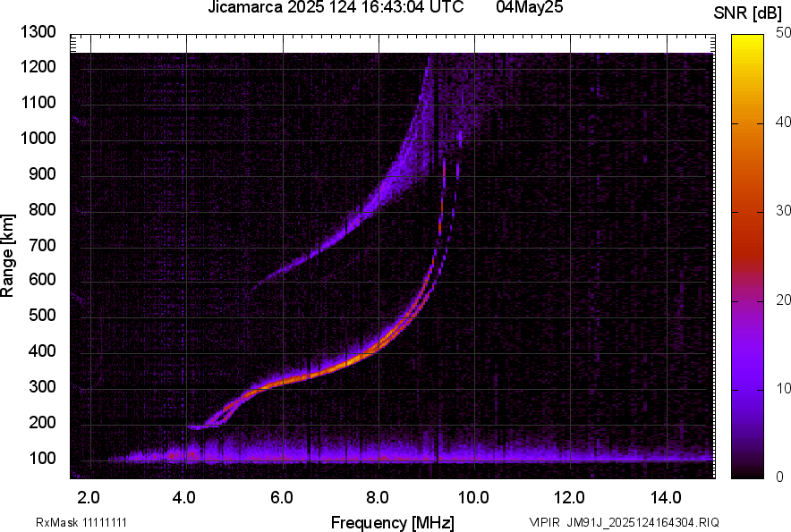
Task: Click the frequency tick label '4.0'
Action: (x=184, y=498)
